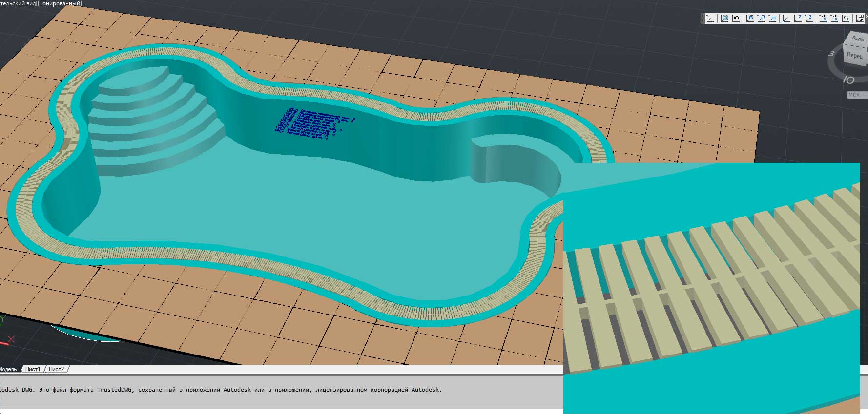The height and width of the screenshot is (414, 868).
Task: Select the View UCS icon
Action: (773, 19)
